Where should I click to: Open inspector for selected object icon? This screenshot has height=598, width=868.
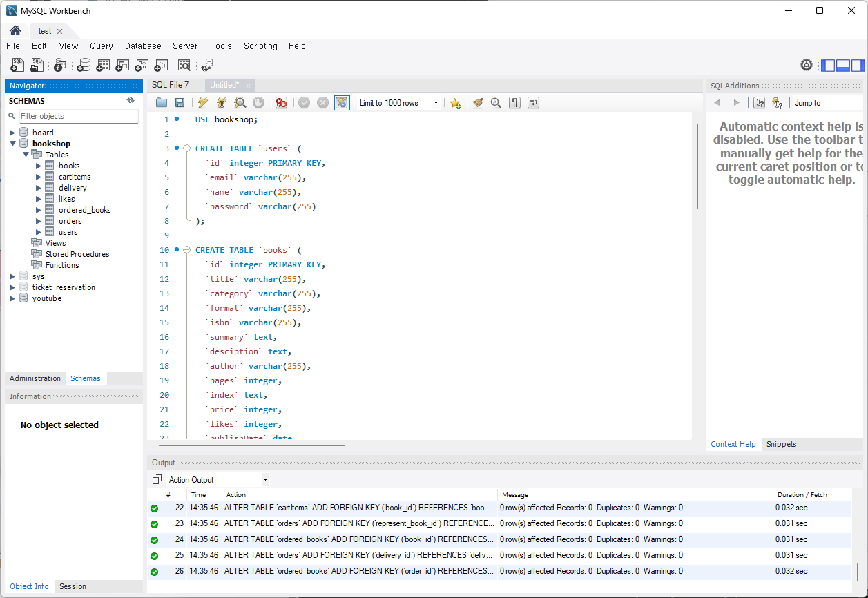coord(60,65)
